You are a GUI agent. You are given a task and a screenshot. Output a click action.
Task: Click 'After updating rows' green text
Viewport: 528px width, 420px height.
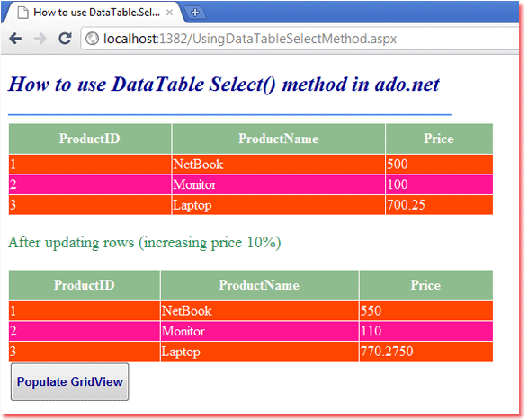(145, 243)
